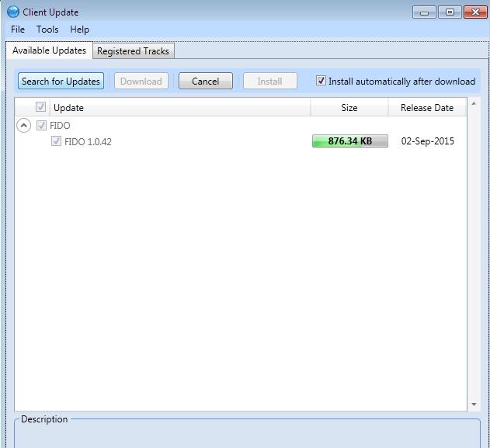The width and height of the screenshot is (490, 448).
Task: Click the Search for Updates button
Action: click(61, 82)
